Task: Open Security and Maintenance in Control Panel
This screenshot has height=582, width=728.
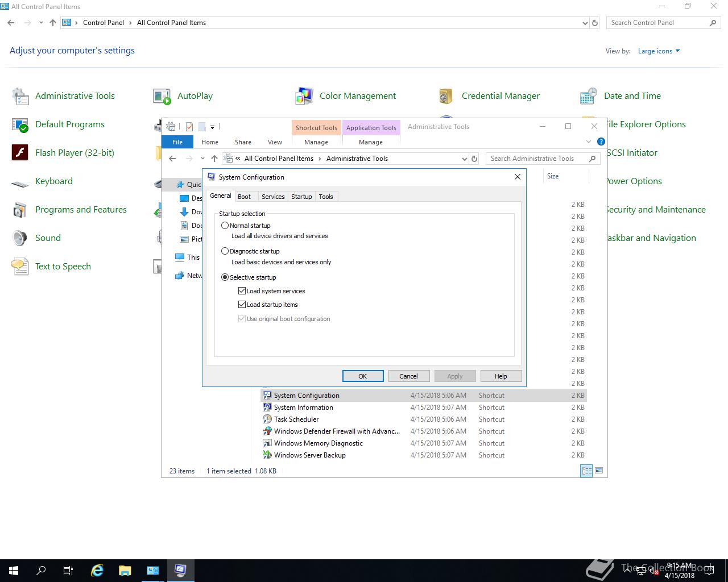Action: tap(656, 210)
